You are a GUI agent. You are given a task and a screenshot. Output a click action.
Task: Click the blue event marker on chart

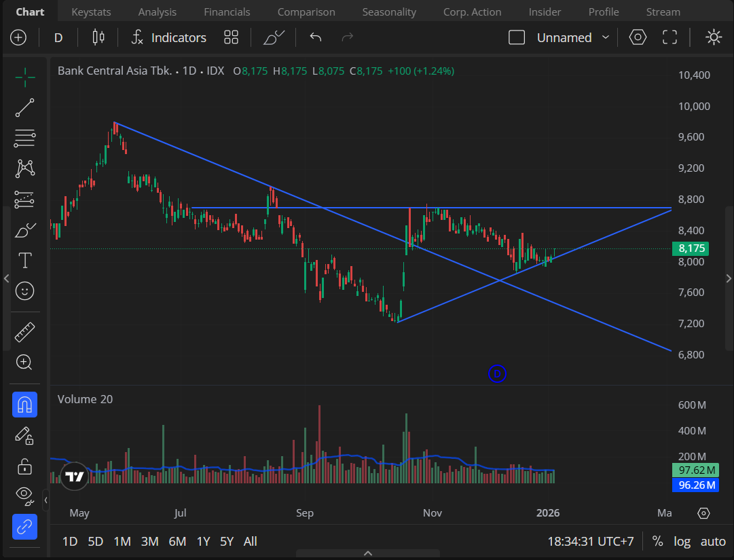coord(498,373)
